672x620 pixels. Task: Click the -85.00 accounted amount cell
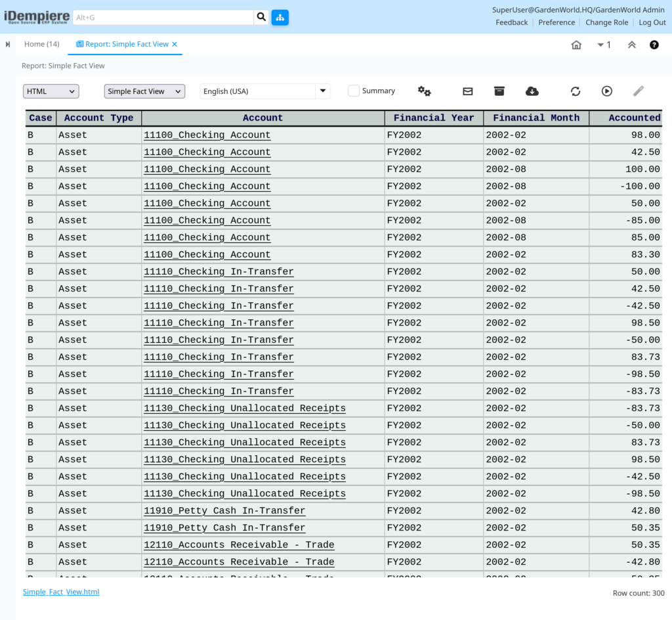[x=625, y=221]
